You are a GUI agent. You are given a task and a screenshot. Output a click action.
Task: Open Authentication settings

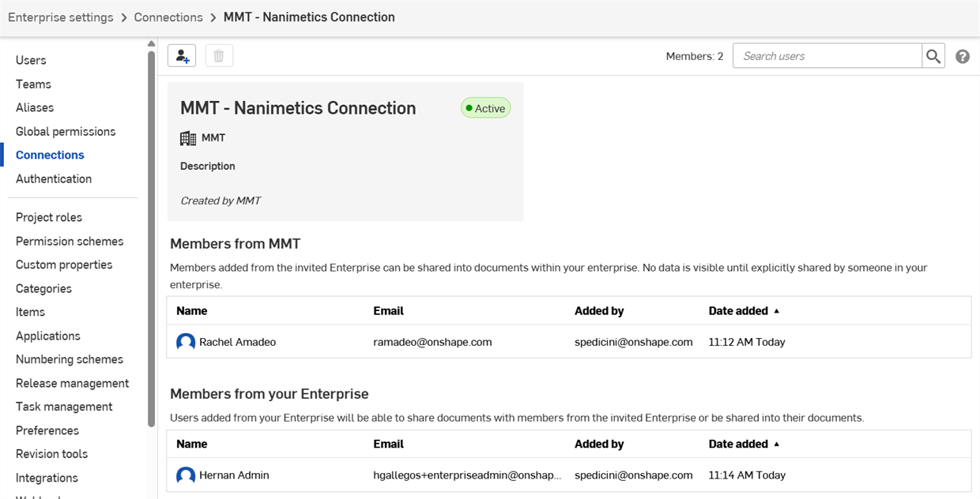coord(54,178)
